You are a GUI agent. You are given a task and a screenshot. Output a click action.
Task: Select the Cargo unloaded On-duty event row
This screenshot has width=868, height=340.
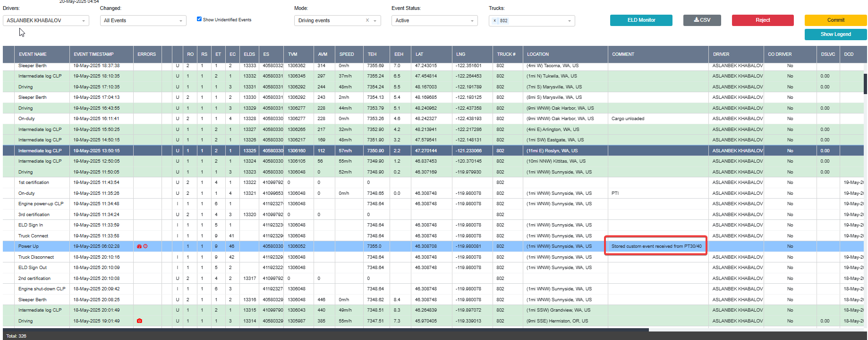point(433,119)
